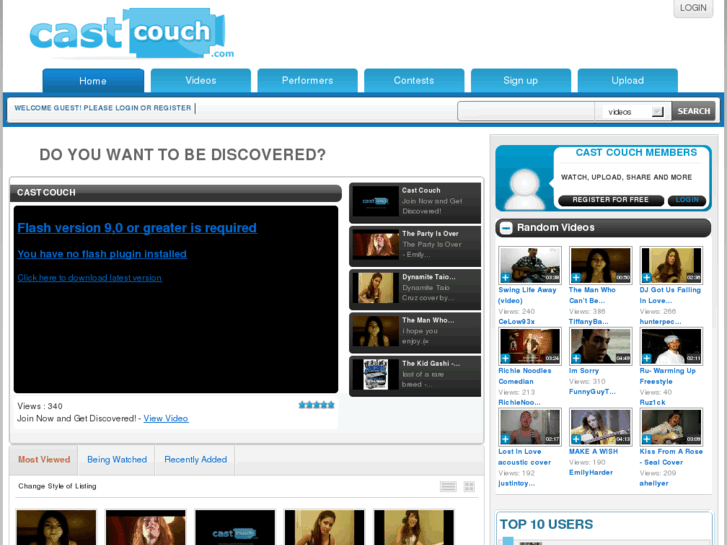The width and height of the screenshot is (727, 545).
Task: Open Richie Noodles Comedian title link
Action: (x=525, y=376)
